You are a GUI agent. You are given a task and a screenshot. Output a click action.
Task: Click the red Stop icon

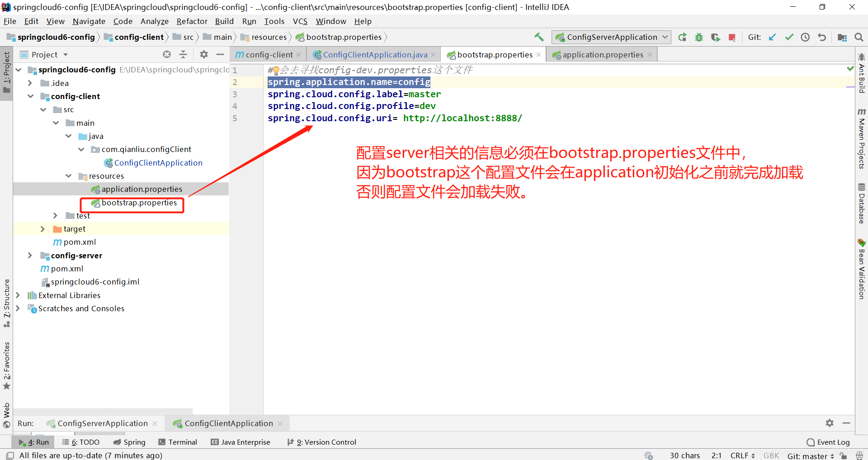pos(732,37)
